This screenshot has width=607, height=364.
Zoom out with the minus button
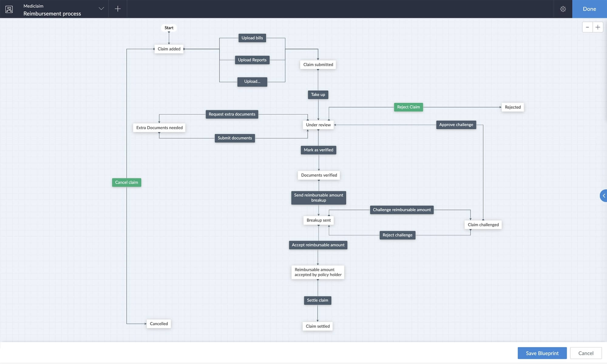coord(587,27)
